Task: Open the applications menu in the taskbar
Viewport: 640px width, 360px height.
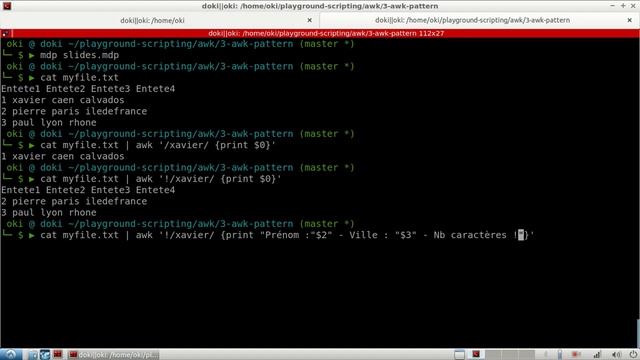Action: (10, 354)
